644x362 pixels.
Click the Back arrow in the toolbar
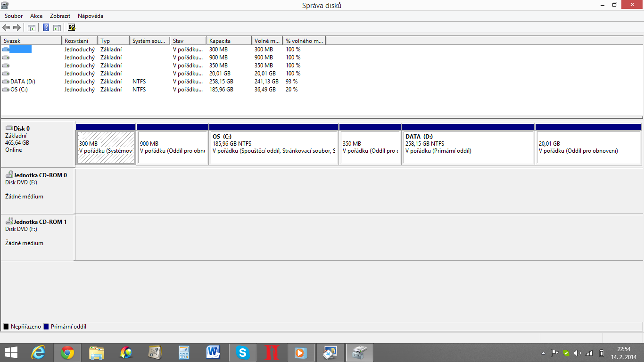click(6, 27)
